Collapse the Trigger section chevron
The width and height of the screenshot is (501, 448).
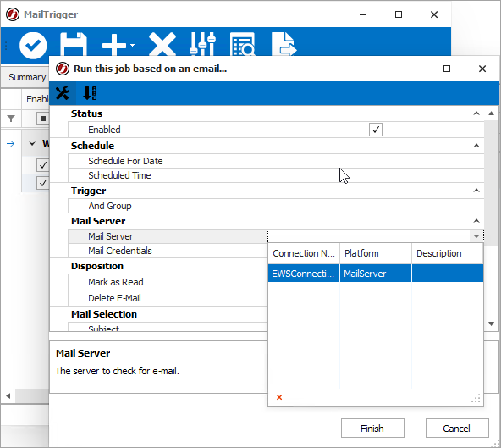coord(476,191)
